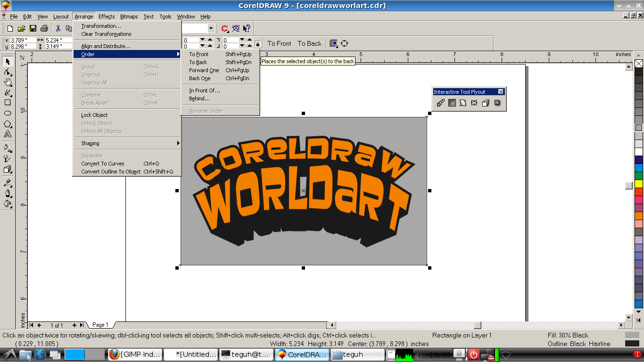Choose Forward One from the Order submenu
This screenshot has height=362, width=644.
(x=203, y=70)
